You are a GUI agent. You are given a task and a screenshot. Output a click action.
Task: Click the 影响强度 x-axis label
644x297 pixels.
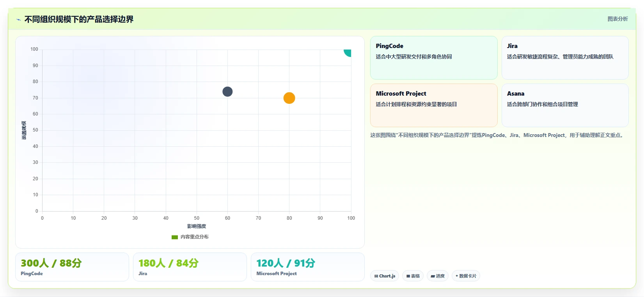(197, 226)
